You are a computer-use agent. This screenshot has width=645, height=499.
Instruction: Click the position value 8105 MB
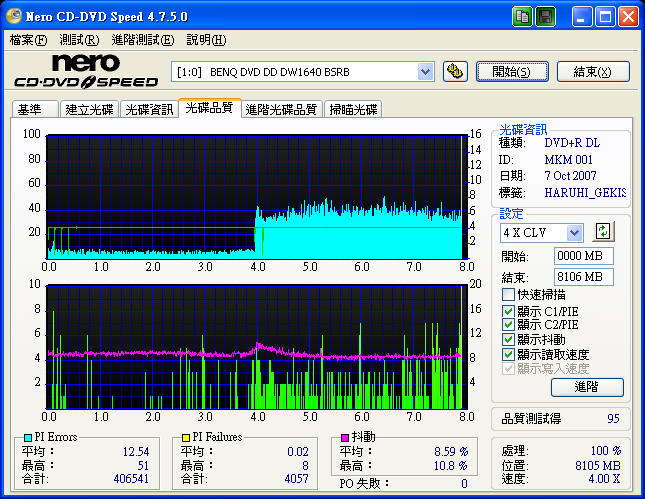598,466
